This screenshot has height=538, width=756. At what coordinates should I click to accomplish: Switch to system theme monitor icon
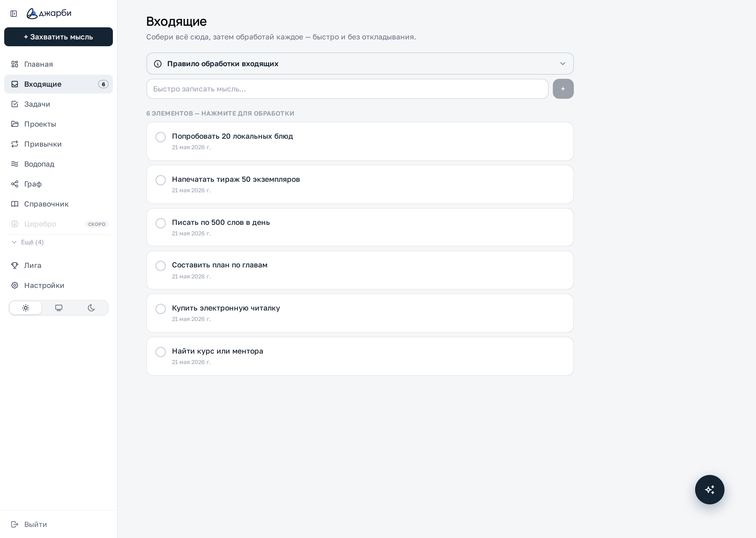(59, 308)
